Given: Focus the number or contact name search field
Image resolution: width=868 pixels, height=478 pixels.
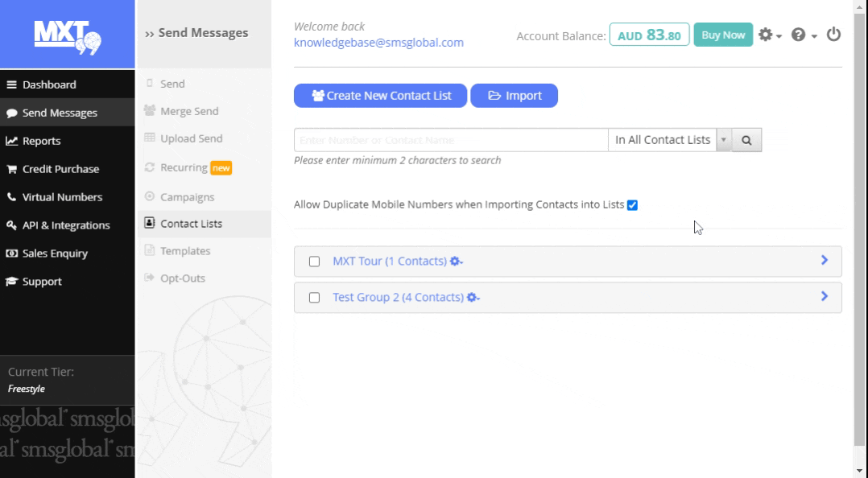Looking at the screenshot, I should pos(451,140).
